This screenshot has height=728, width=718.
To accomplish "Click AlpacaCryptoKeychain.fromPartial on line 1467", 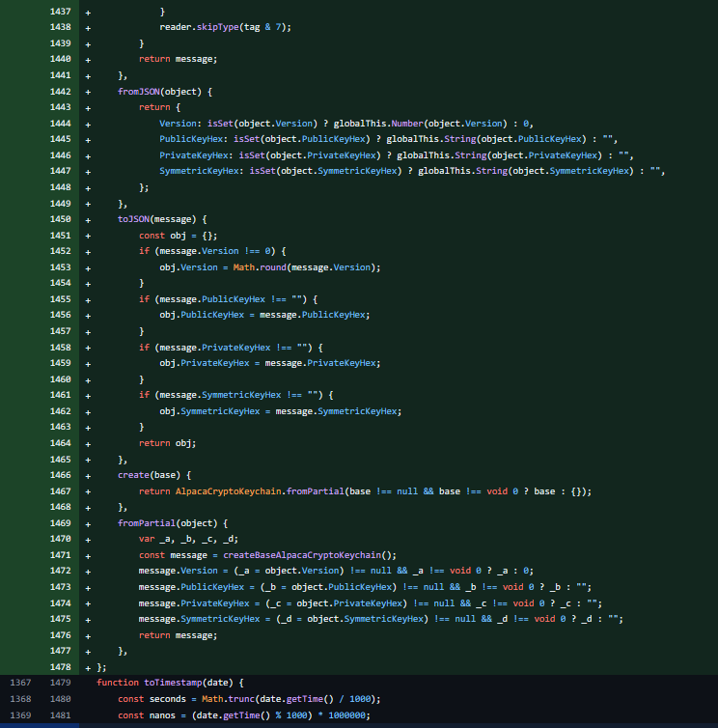I will [260, 491].
